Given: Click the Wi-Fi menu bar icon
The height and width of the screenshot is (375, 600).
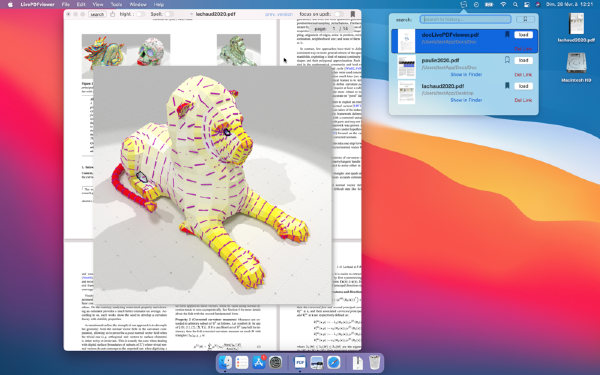Looking at the screenshot, I should tap(503, 5).
